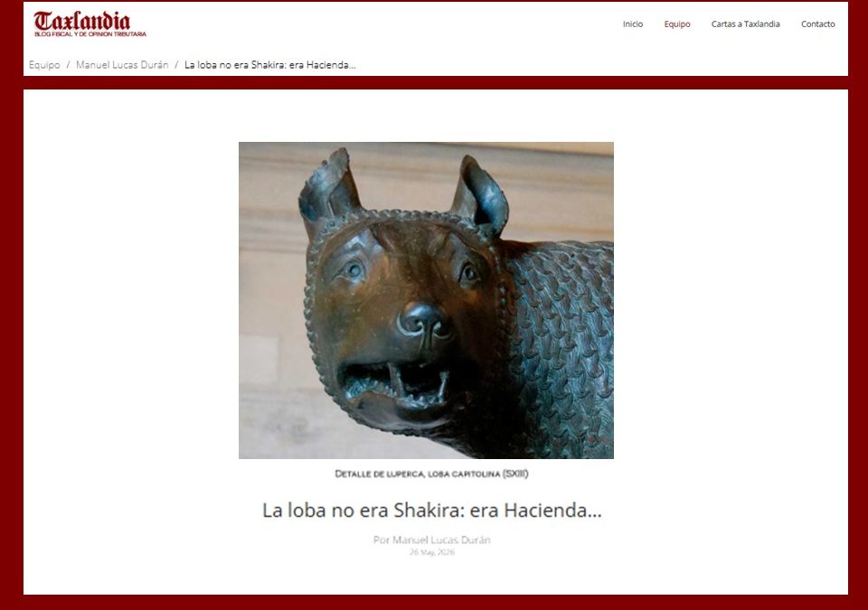Click the Taxlandia logo

(x=90, y=23)
